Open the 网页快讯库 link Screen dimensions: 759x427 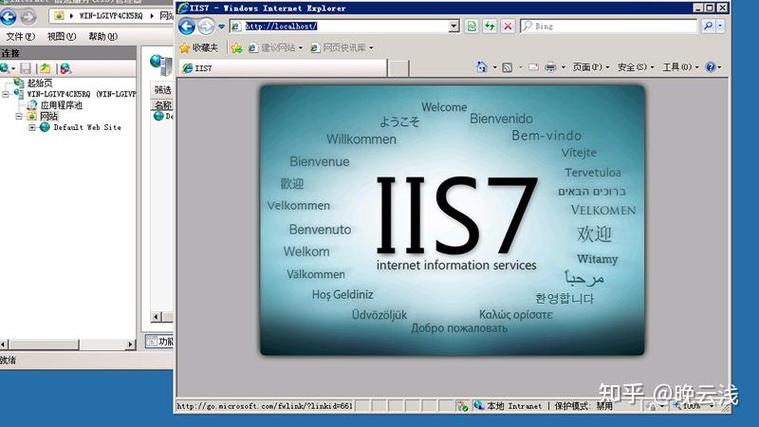(339, 47)
